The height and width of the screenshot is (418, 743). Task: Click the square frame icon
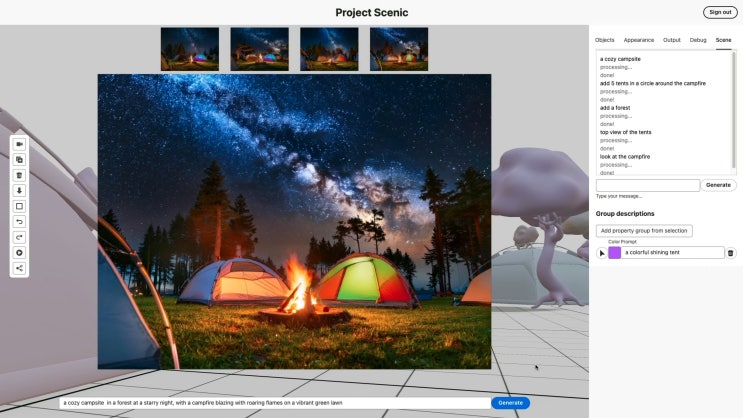pyautogui.click(x=19, y=206)
